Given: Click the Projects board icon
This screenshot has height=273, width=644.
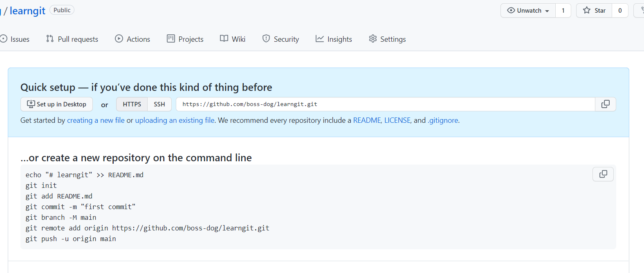Looking at the screenshot, I should point(171,38).
